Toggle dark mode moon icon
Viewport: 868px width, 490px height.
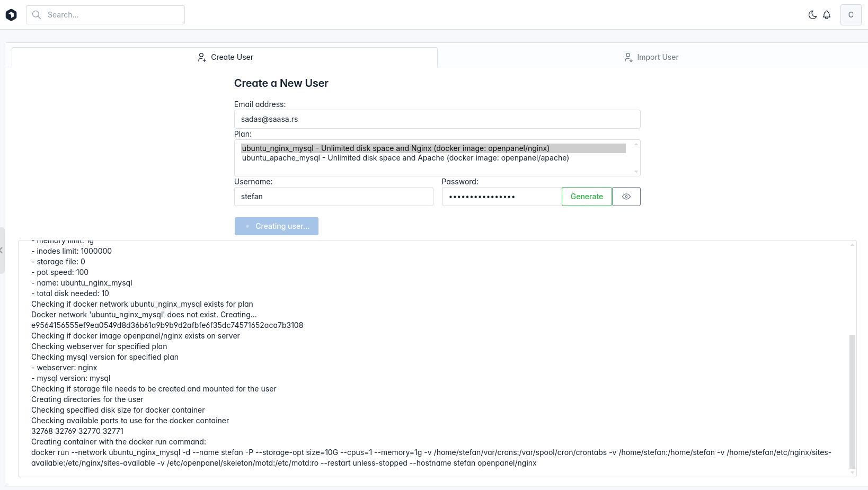[812, 15]
